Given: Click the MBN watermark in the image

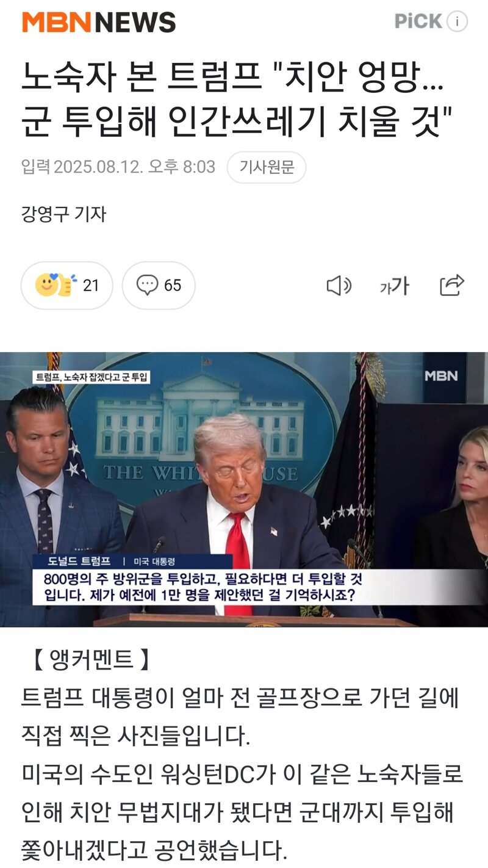Looking at the screenshot, I should click(x=441, y=376).
